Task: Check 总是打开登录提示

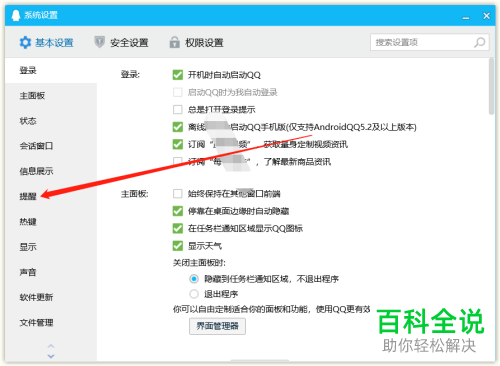Action: [x=178, y=110]
